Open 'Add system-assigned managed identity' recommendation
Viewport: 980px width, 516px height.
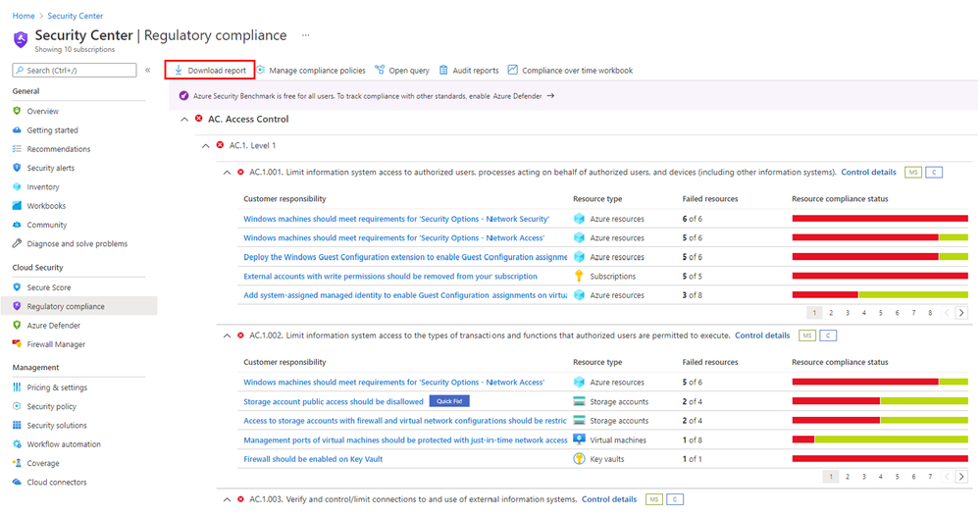(405, 295)
